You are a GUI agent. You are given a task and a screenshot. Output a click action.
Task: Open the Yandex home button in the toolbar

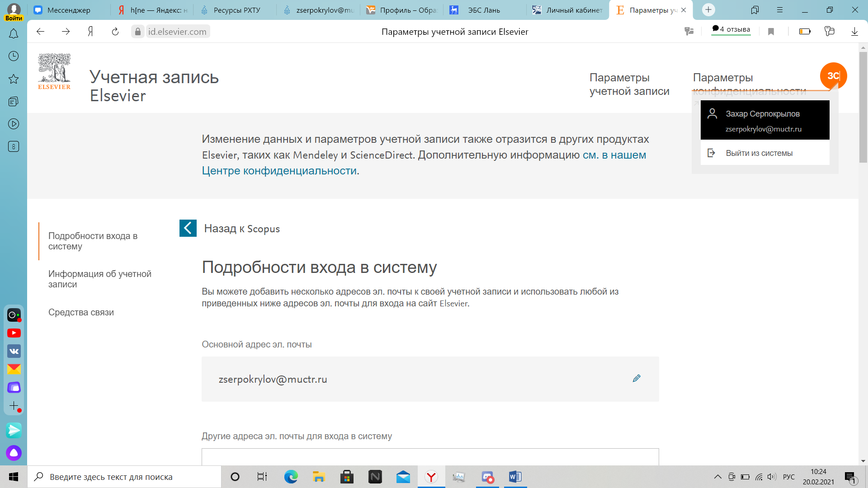click(90, 31)
